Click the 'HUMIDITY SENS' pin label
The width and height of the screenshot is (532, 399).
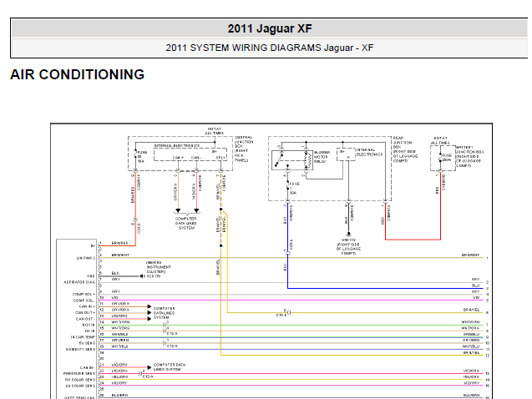click(80, 349)
